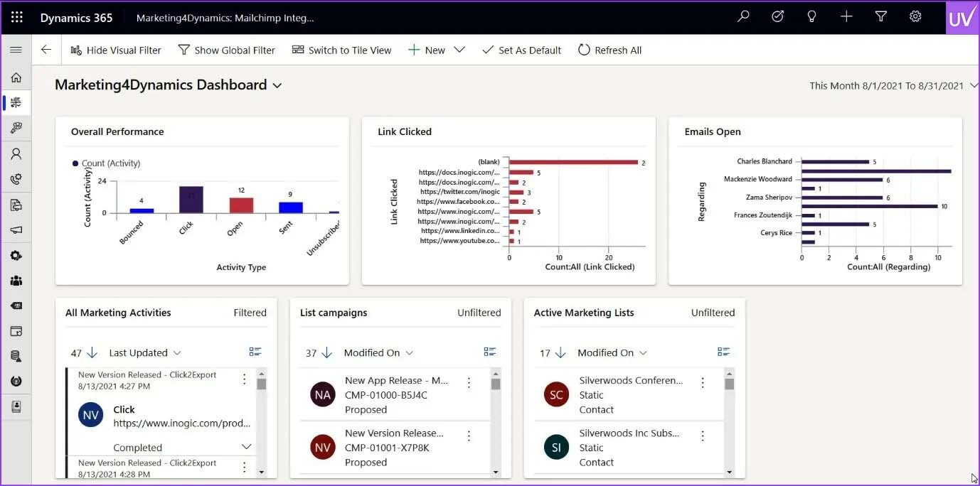This screenshot has width=980, height=486.
Task: Open advanced find funnel icon in the top bar
Action: pyautogui.click(x=880, y=17)
